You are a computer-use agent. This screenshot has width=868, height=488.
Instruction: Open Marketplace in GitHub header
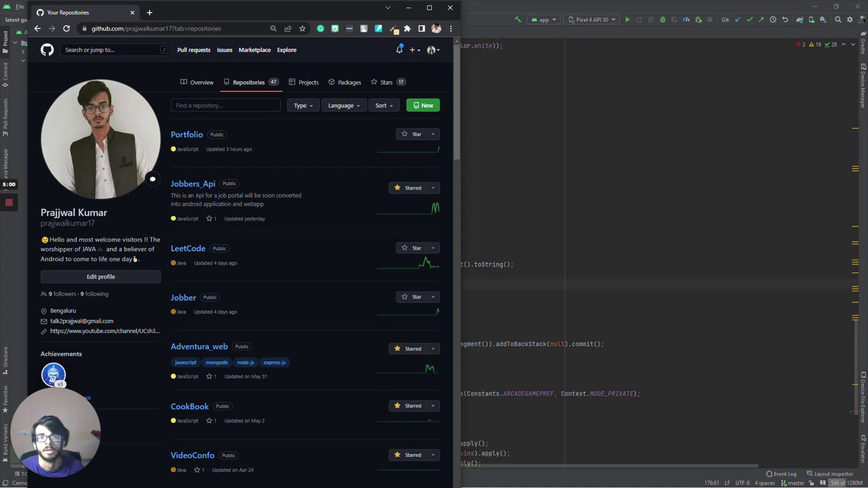tap(254, 49)
